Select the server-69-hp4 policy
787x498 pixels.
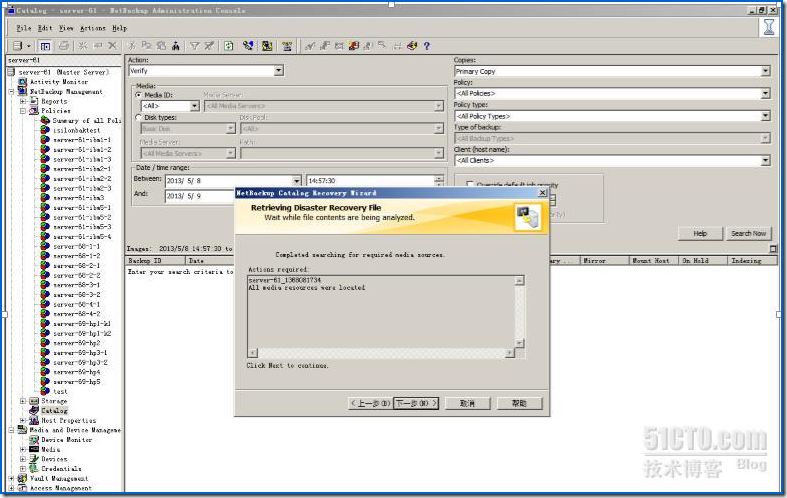pos(77,372)
